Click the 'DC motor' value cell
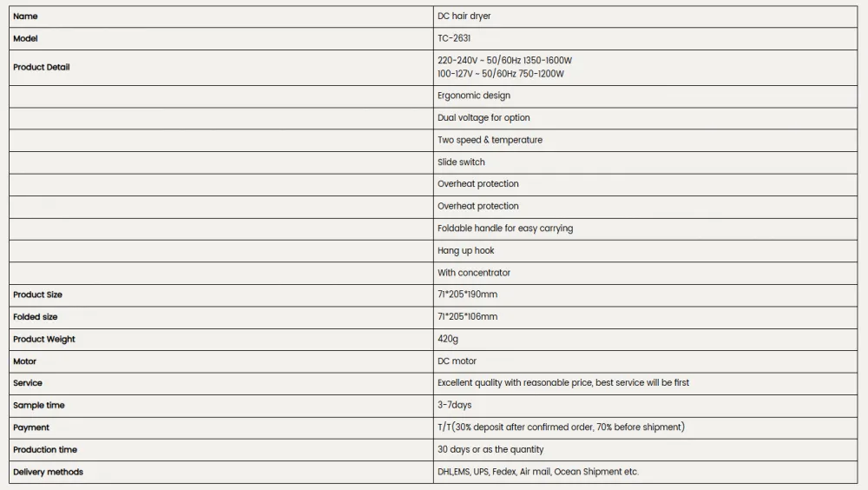This screenshot has width=868, height=490. click(x=646, y=361)
